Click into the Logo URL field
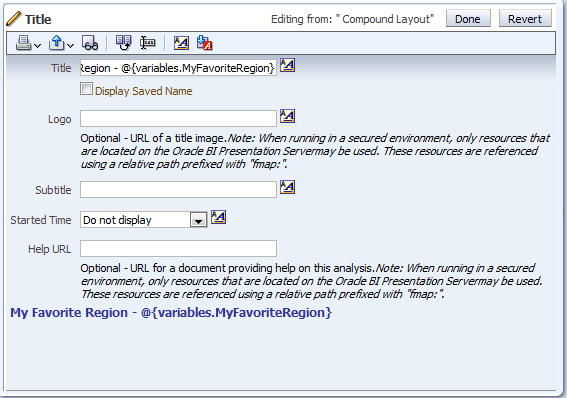Screen dimensions: 567x398 tap(178, 119)
